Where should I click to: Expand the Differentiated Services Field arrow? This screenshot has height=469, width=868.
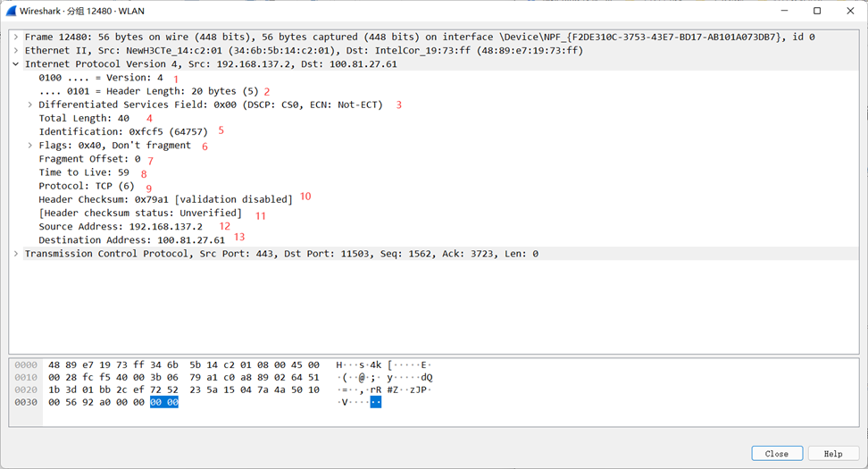point(29,105)
